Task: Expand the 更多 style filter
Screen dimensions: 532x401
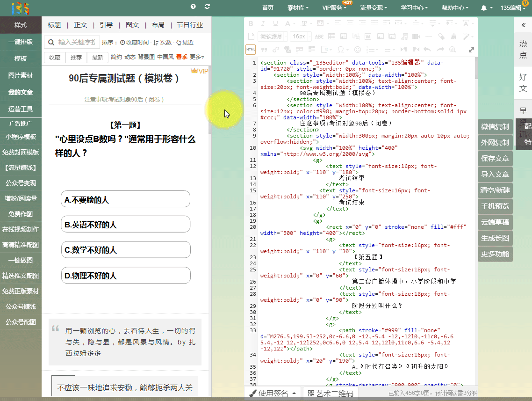Action: click(x=197, y=57)
